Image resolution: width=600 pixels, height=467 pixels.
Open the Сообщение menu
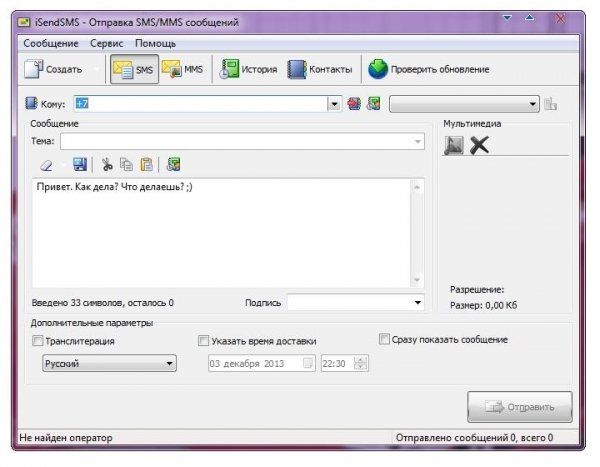pos(51,43)
